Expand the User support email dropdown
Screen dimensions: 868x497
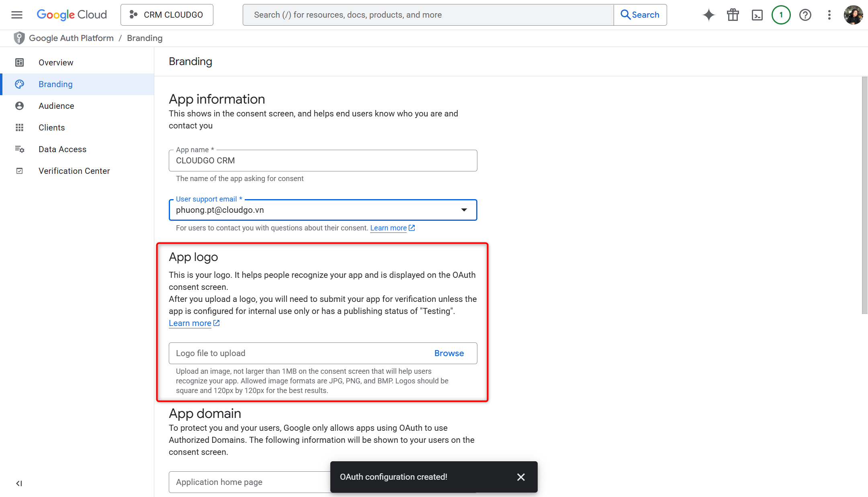[464, 210]
